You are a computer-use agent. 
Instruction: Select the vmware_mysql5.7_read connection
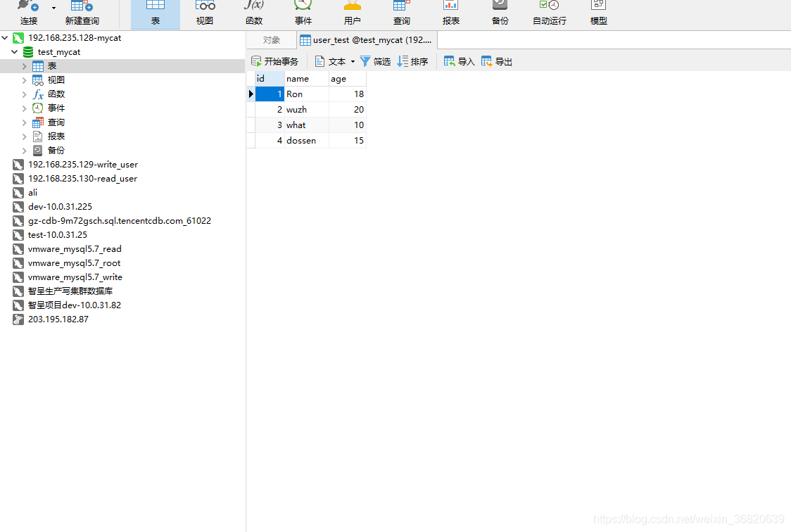pos(75,249)
